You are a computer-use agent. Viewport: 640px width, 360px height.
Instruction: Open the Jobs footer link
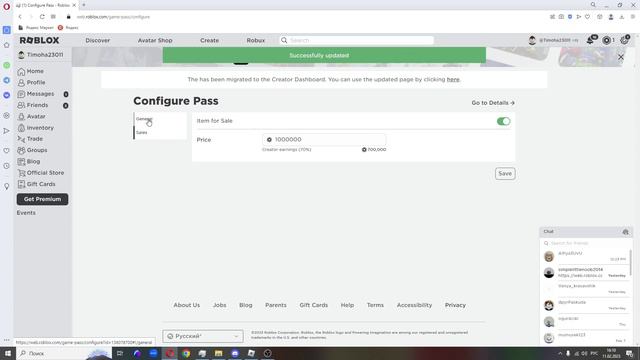220,305
